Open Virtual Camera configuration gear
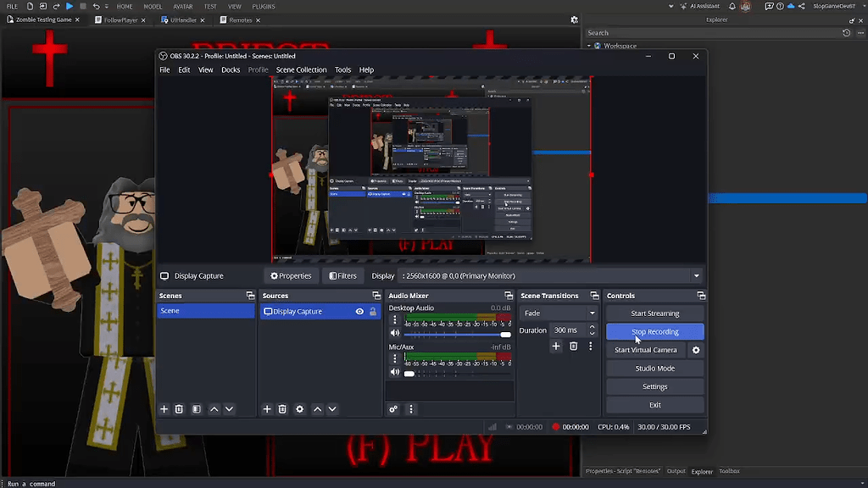 pos(695,350)
